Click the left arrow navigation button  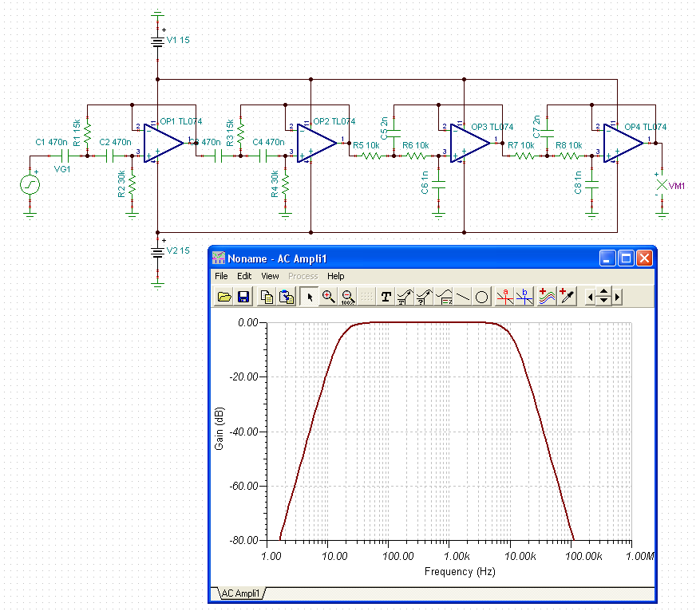click(590, 297)
